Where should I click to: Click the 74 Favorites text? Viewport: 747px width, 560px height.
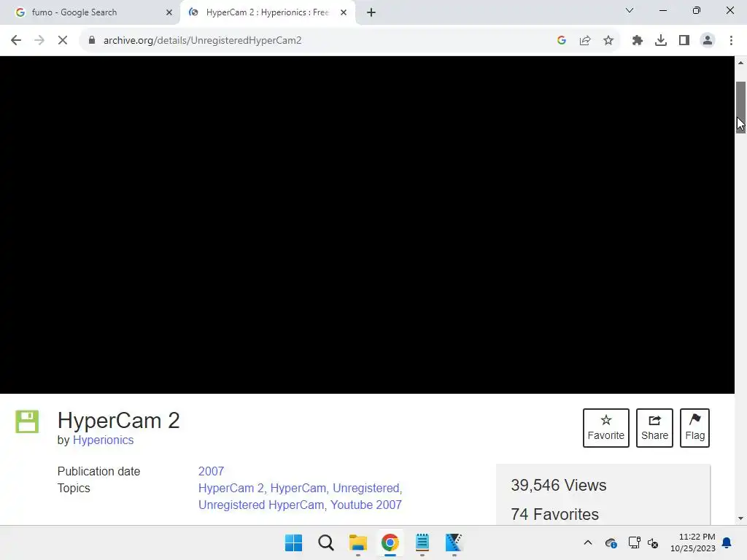coord(554,514)
